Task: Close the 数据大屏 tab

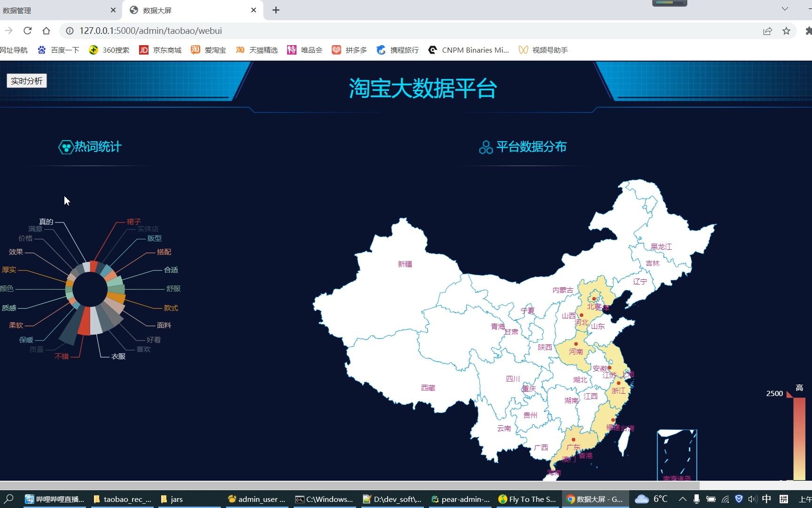Action: point(253,10)
